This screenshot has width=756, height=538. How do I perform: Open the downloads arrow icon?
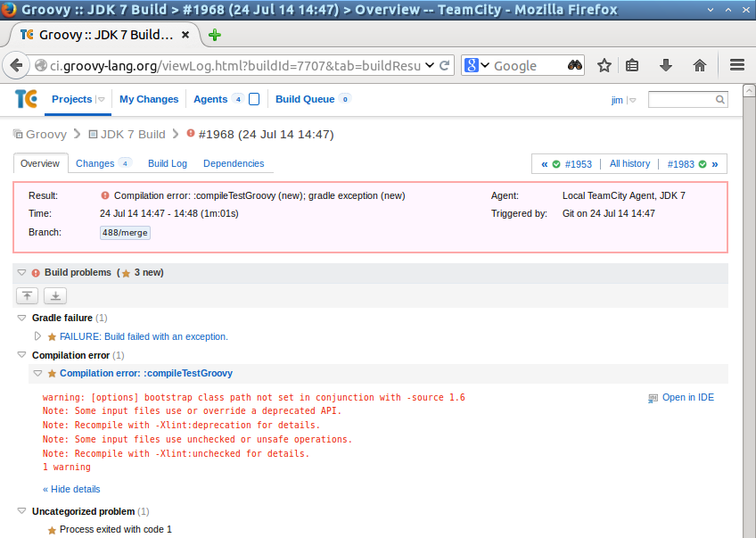pyautogui.click(x=666, y=65)
